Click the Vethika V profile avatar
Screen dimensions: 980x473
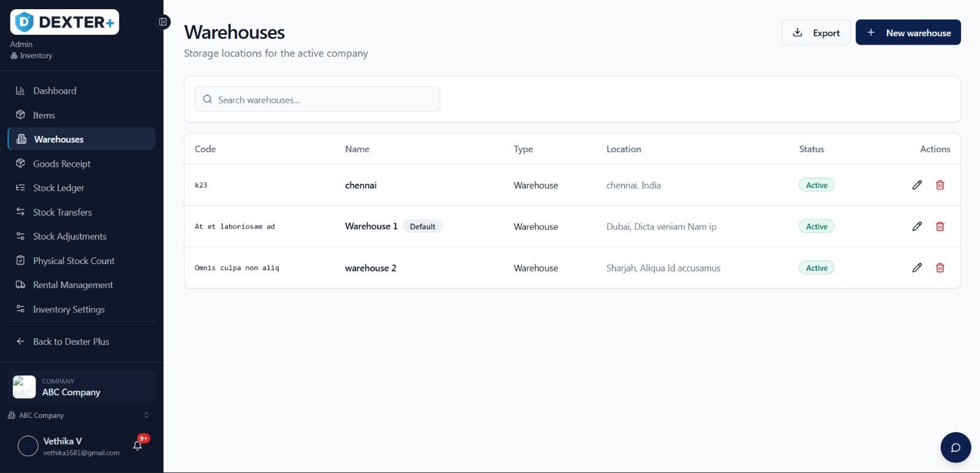(28, 446)
